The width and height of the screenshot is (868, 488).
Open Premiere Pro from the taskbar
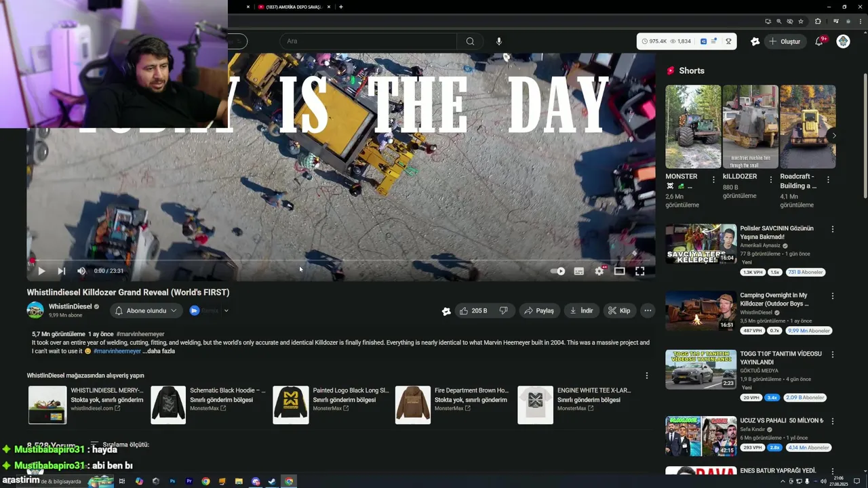point(189,481)
